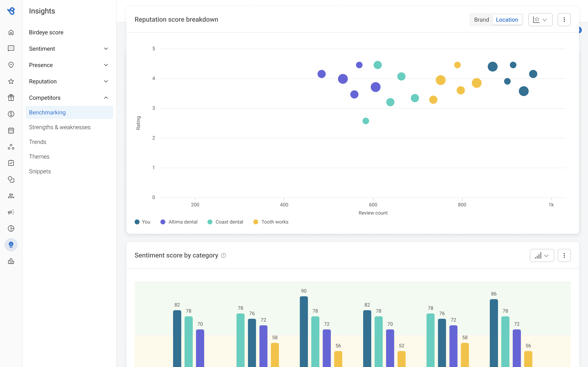Expand the Presence menu section
The height and width of the screenshot is (367, 588).
(69, 65)
